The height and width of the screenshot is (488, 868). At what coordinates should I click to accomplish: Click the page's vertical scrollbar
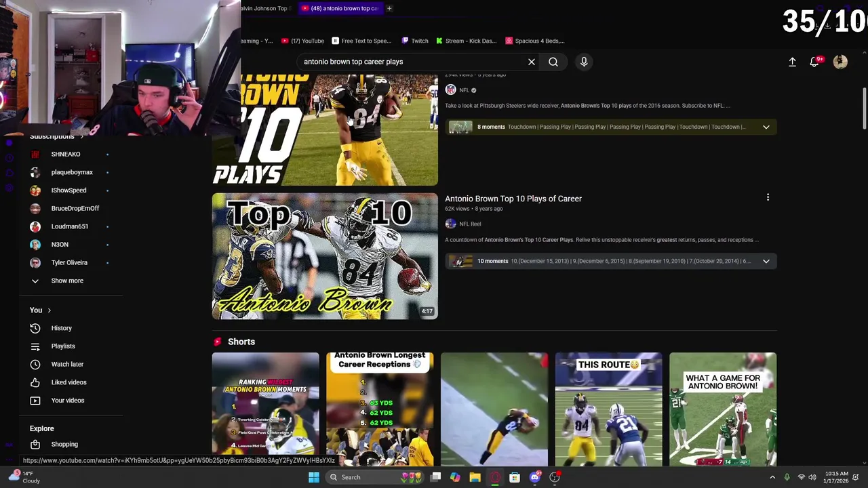864,108
